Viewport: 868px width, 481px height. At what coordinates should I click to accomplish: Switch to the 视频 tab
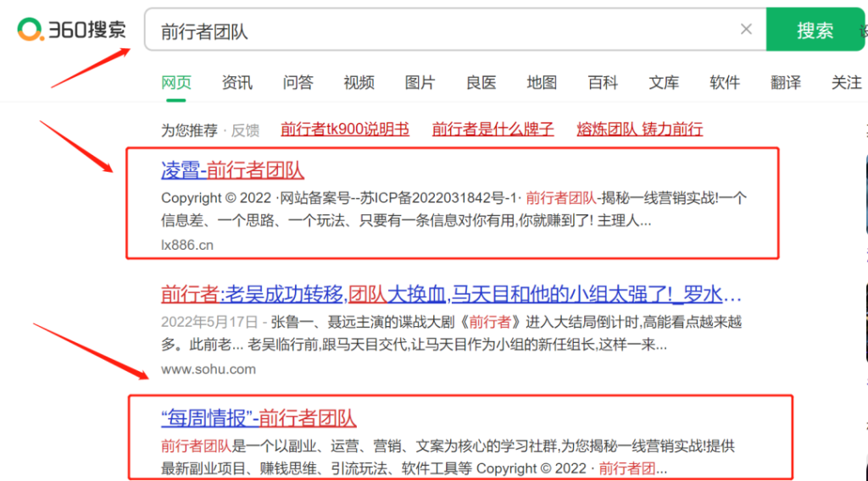359,82
